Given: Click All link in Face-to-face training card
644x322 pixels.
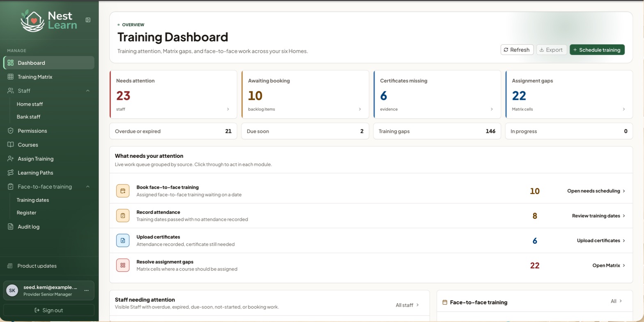Looking at the screenshot, I should click(x=616, y=301).
